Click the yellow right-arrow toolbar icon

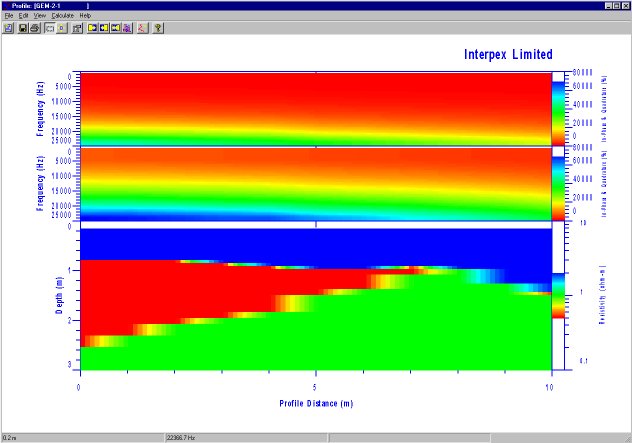(92, 28)
